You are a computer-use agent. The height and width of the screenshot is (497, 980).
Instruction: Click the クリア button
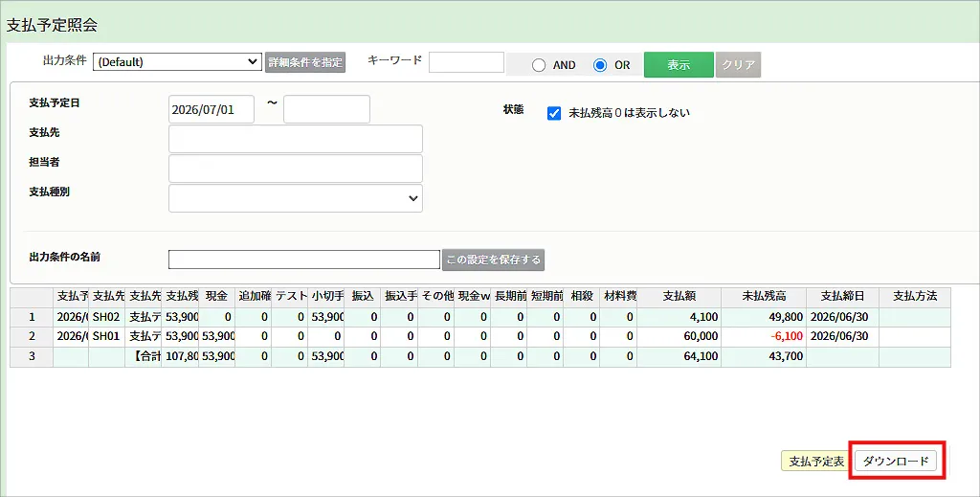pos(738,64)
